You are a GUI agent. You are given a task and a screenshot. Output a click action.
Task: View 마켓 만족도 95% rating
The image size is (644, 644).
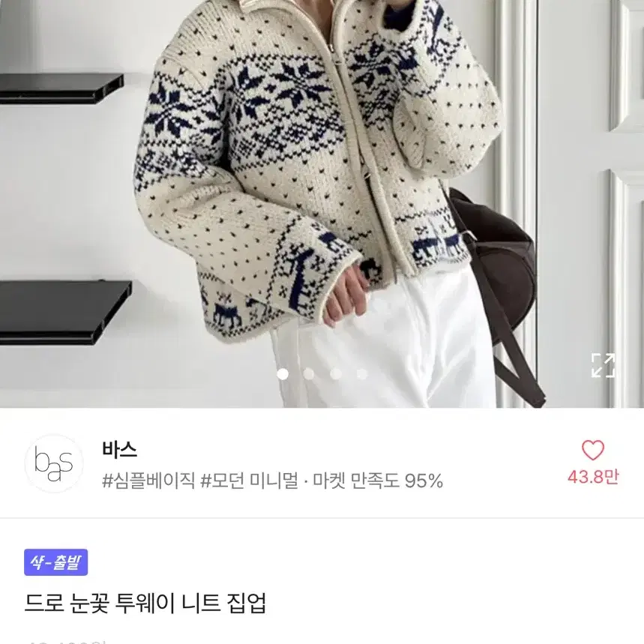tap(378, 480)
